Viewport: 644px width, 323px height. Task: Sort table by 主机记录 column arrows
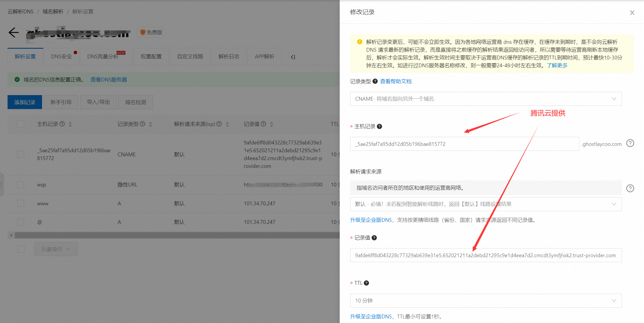(x=70, y=124)
